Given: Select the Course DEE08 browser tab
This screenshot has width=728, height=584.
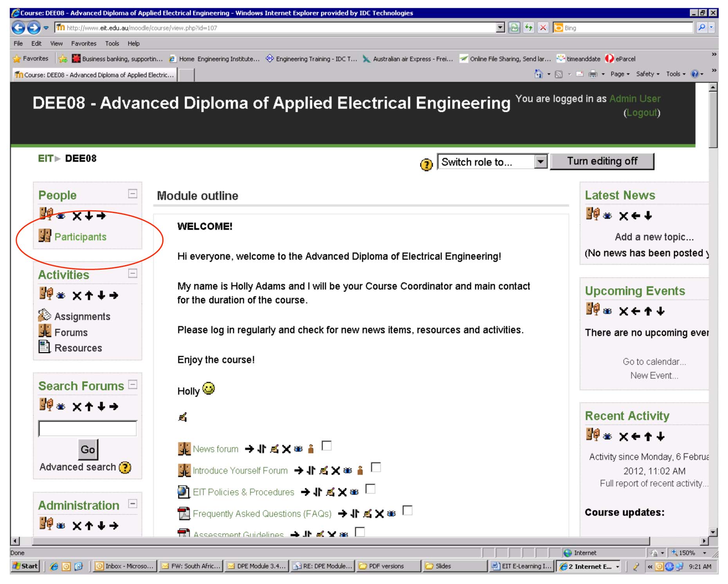Looking at the screenshot, I should click(95, 75).
